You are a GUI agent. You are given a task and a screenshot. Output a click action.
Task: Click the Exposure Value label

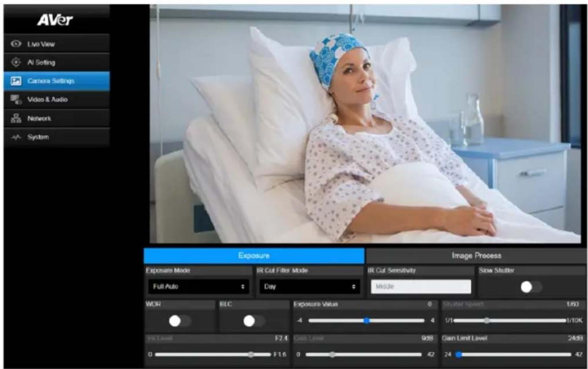316,304
